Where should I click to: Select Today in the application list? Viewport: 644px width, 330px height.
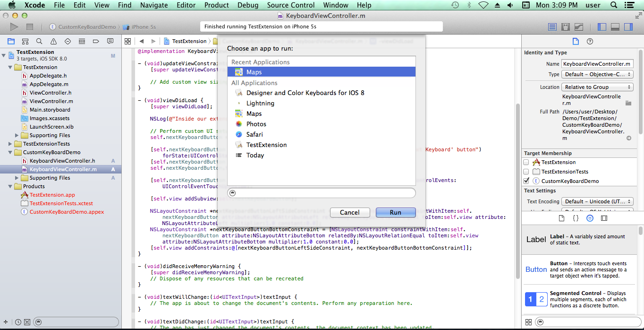coord(321,155)
